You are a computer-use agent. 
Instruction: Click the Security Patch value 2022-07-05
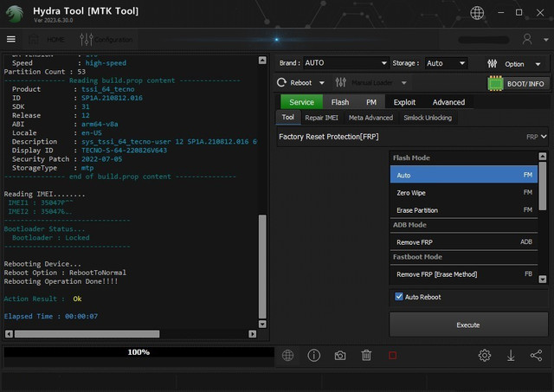(102, 159)
